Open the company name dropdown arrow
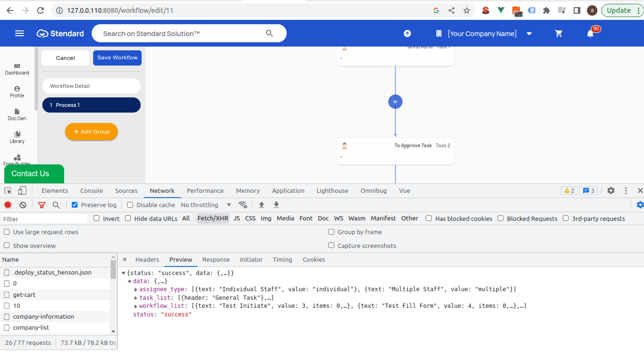The width and height of the screenshot is (644, 352). click(x=529, y=34)
